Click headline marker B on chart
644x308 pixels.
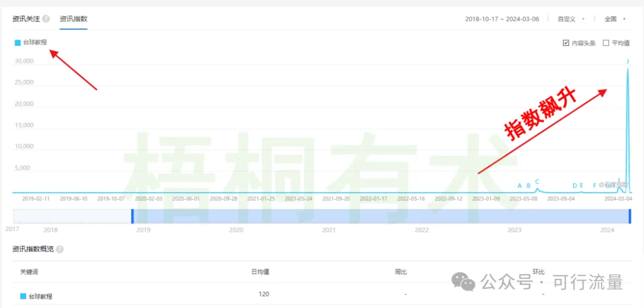[x=528, y=186]
